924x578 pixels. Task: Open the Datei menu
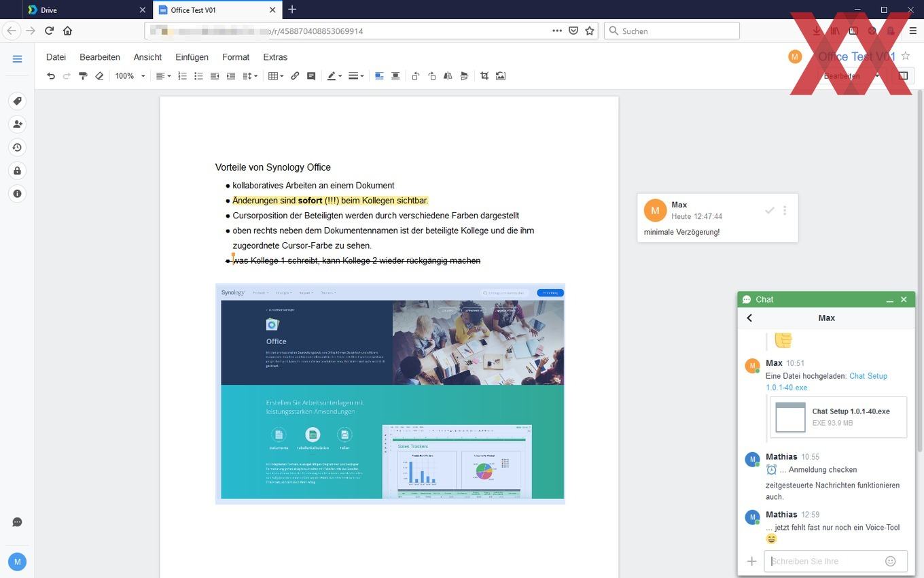[56, 57]
